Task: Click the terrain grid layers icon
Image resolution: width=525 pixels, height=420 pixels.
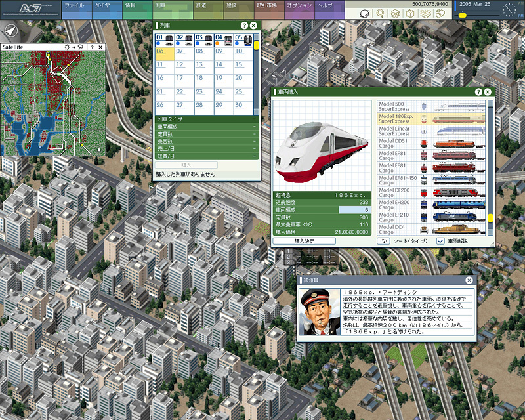Action: [425, 13]
